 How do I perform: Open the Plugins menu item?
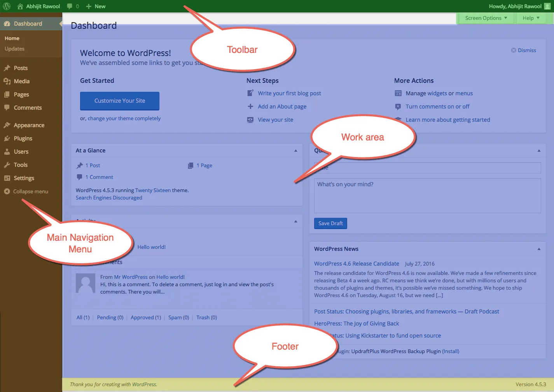coord(31,138)
